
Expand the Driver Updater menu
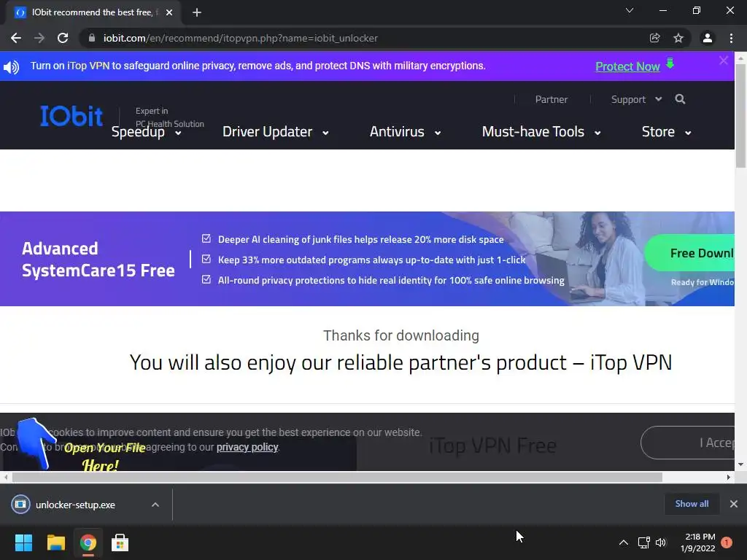coord(275,132)
